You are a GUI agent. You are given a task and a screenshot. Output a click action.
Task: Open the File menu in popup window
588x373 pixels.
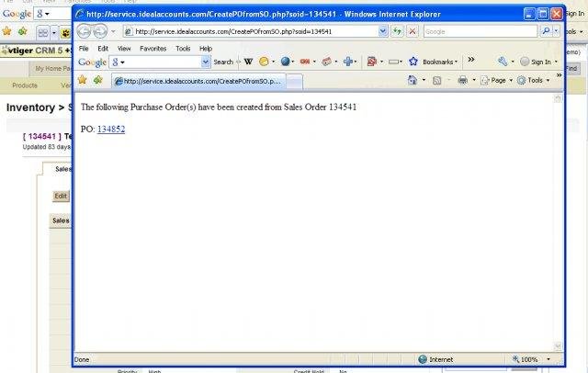click(x=84, y=49)
